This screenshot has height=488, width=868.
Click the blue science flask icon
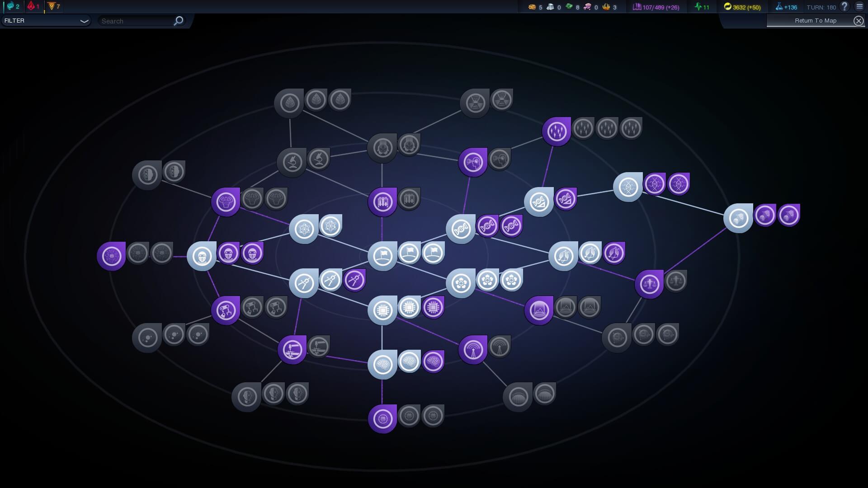[x=779, y=7]
